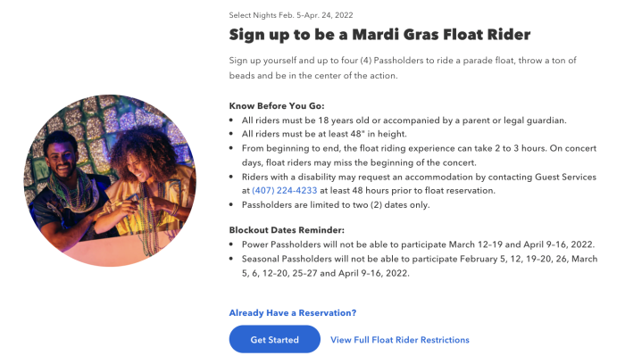Click the Blockout Dates Reminder heading
This screenshot has width=625, height=364.
point(287,230)
